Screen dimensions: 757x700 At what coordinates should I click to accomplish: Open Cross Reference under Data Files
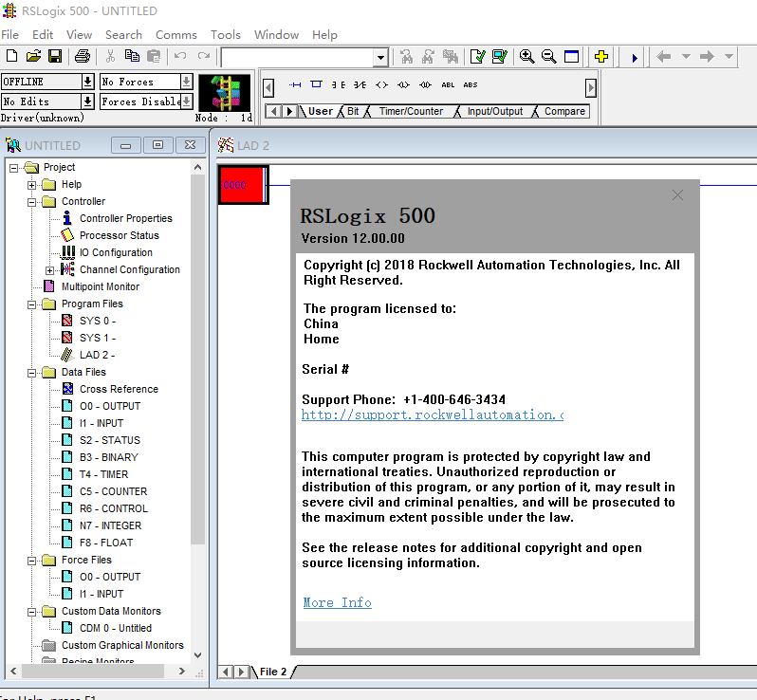coord(119,389)
